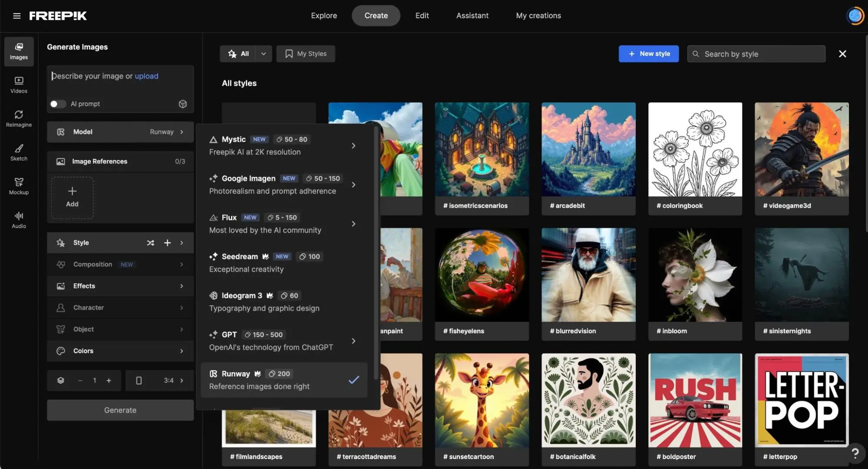Open the Mockup tool
Viewport: 868px width, 469px height.
click(19, 187)
